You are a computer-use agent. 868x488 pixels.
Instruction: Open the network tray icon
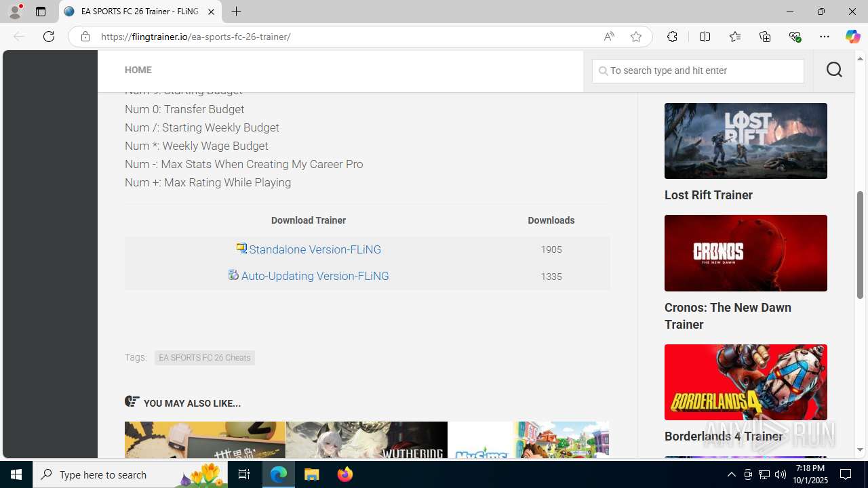tap(764, 474)
